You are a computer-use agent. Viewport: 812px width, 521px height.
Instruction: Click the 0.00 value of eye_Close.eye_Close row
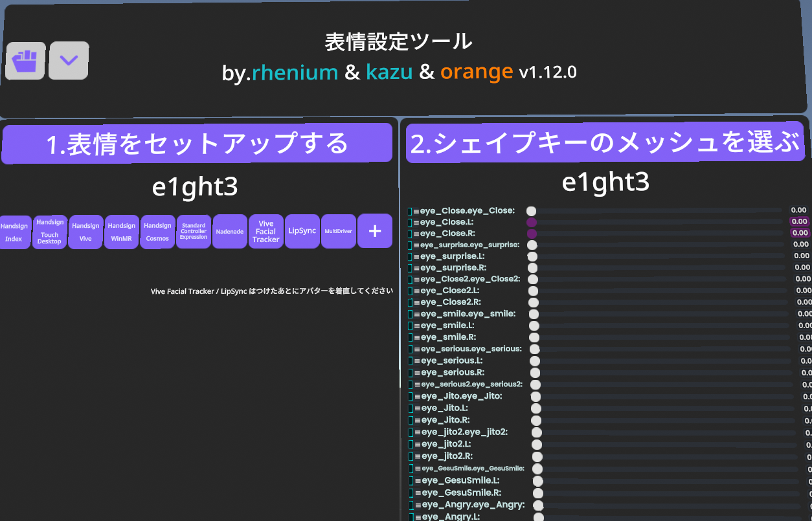(x=798, y=210)
